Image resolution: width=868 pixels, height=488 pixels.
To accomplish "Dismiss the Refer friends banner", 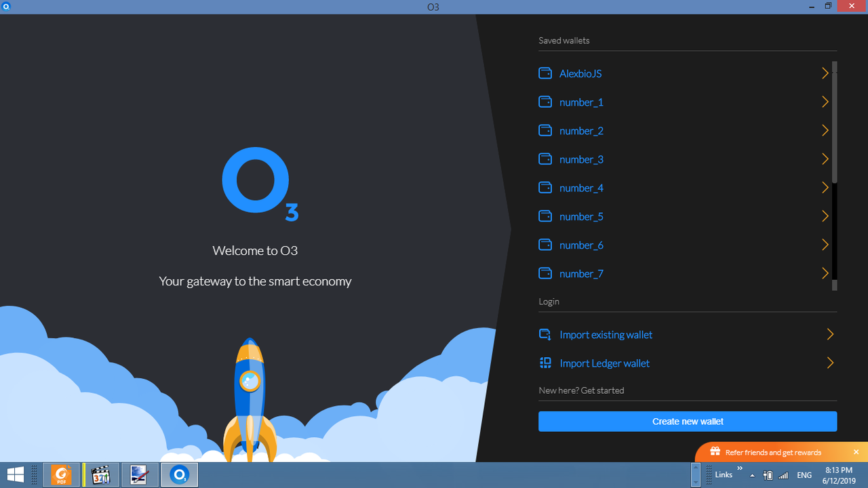I will click(856, 452).
